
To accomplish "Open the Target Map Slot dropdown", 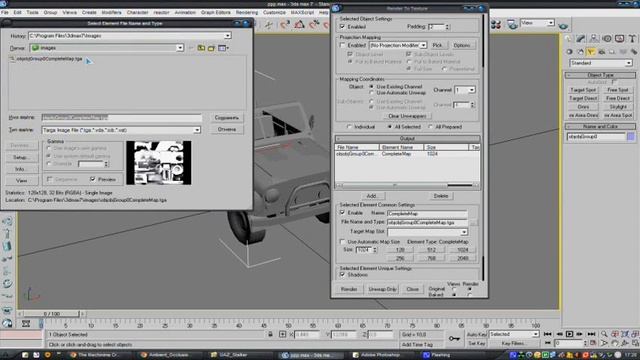I will click(x=464, y=232).
